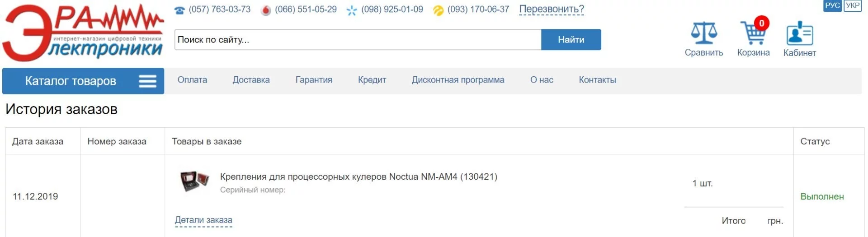Switch site language to УКР
Screen dimensions: 868x237
tap(852, 5)
